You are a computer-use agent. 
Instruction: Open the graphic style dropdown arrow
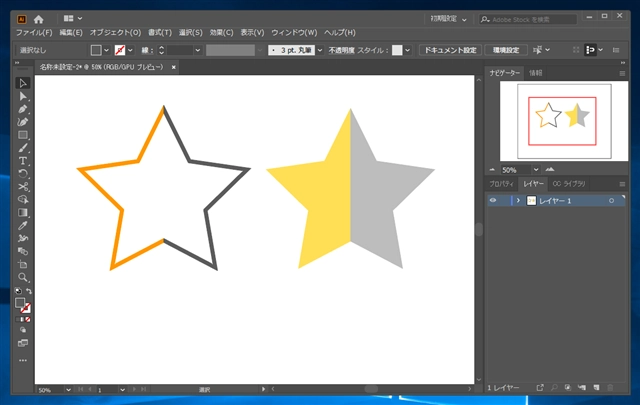[x=407, y=50]
